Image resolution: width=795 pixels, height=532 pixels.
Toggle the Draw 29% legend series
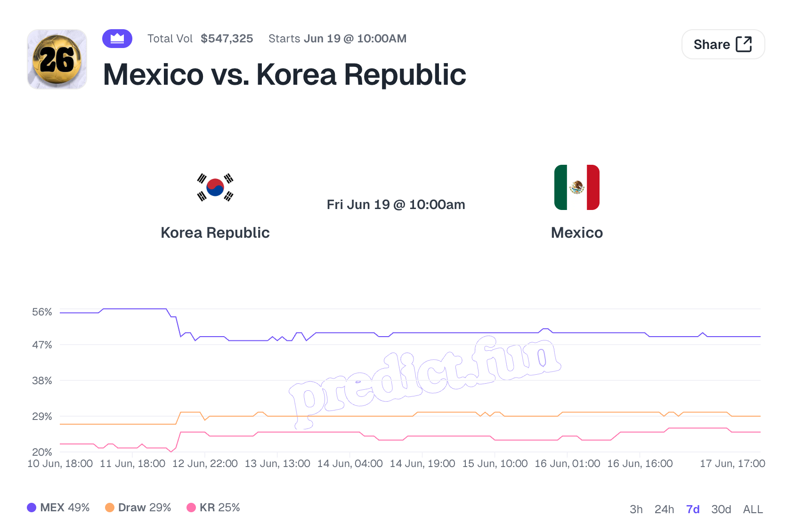coord(138,508)
